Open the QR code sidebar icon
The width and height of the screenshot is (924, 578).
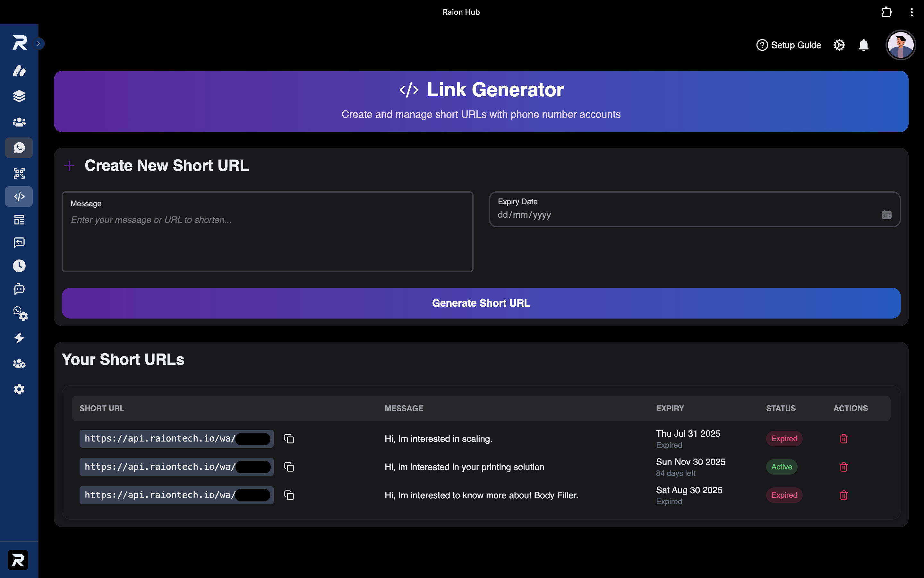pos(19,173)
